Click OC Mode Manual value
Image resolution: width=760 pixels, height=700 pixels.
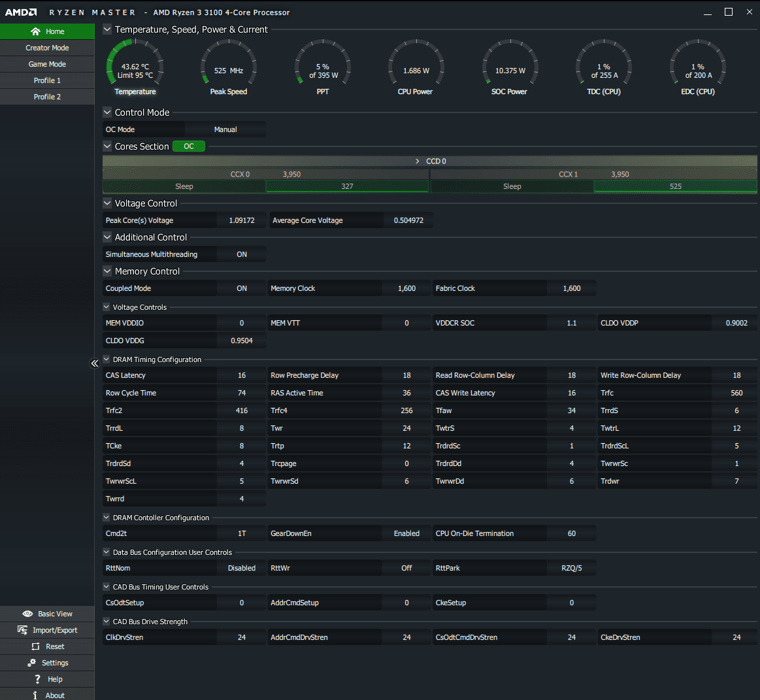tap(225, 129)
